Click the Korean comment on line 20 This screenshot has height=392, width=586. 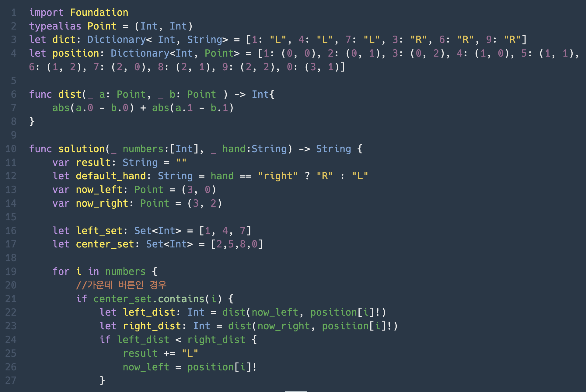121,285
